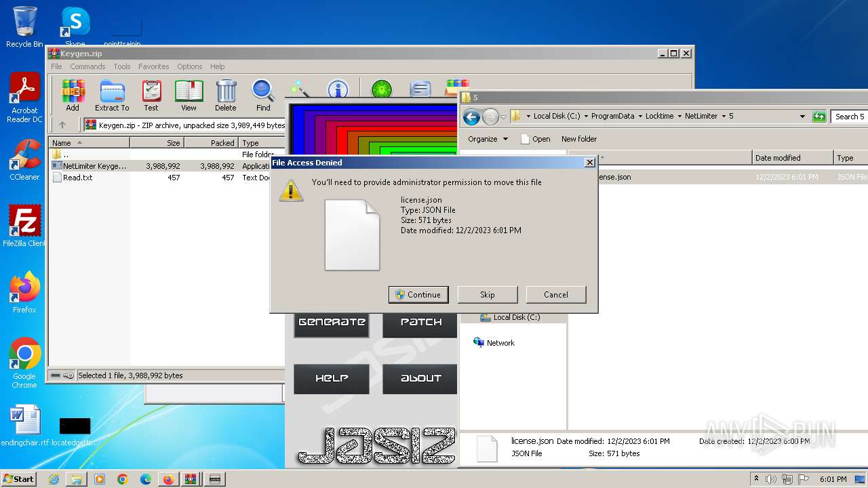The image size is (868, 488).
Task: Click the Info icon in WinRAR toolbar
Action: tap(338, 89)
